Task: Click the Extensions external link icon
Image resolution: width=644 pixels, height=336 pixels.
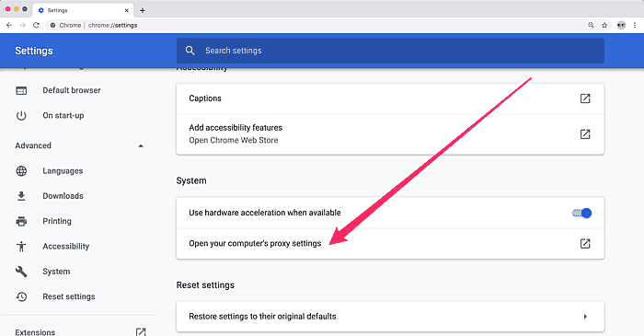Action: [141, 331]
